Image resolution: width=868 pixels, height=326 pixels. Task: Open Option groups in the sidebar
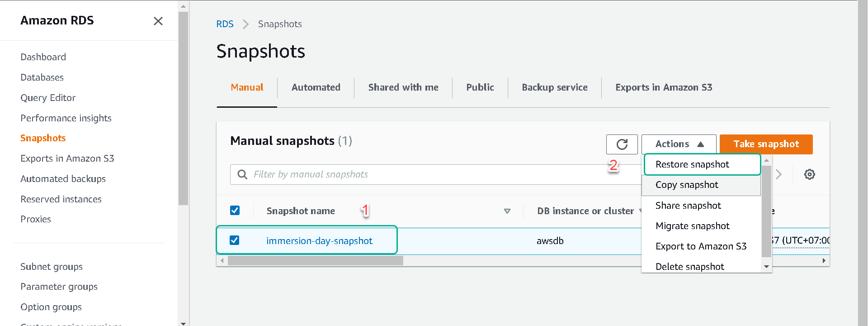51,307
